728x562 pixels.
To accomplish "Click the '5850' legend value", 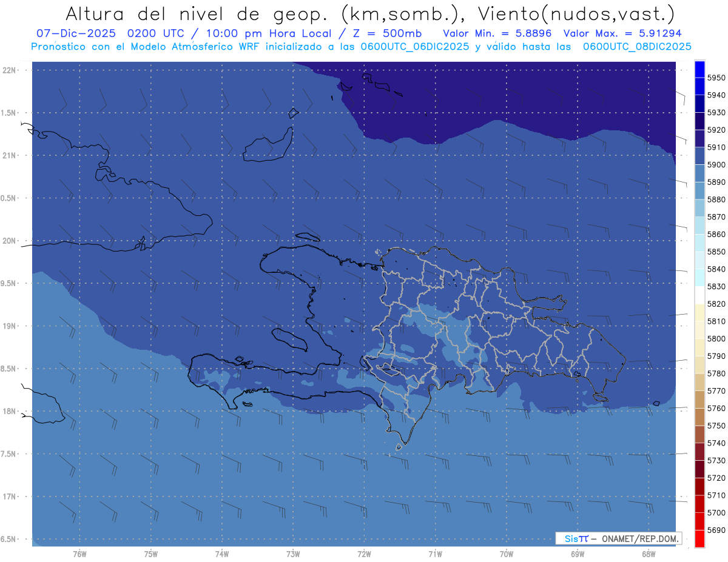I will [716, 252].
